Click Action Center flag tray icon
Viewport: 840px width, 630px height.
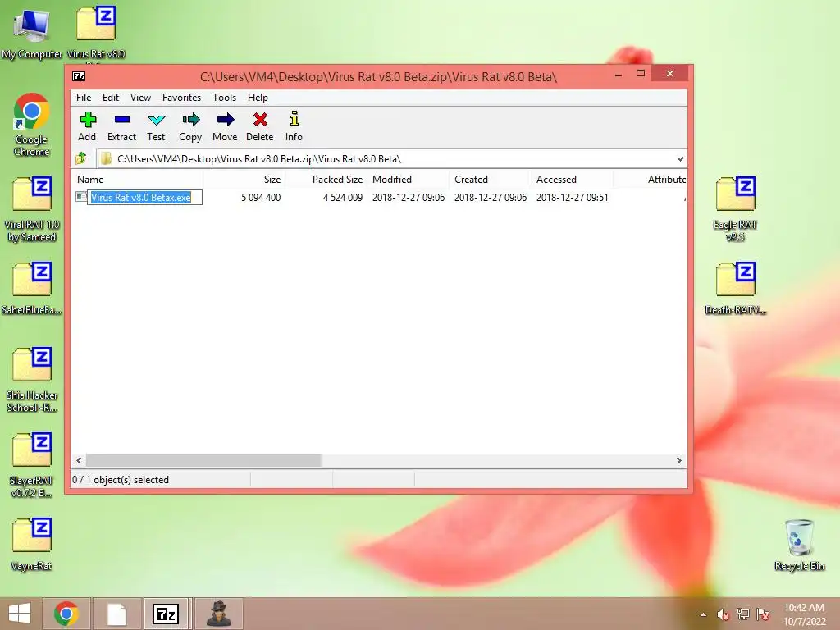pyautogui.click(x=763, y=614)
